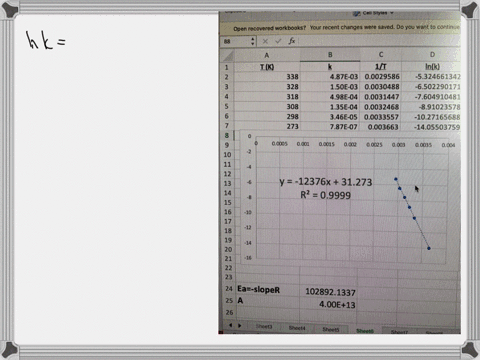Select cell with 0.0030488
The height and width of the screenshot is (360, 480).
[x=381, y=87]
